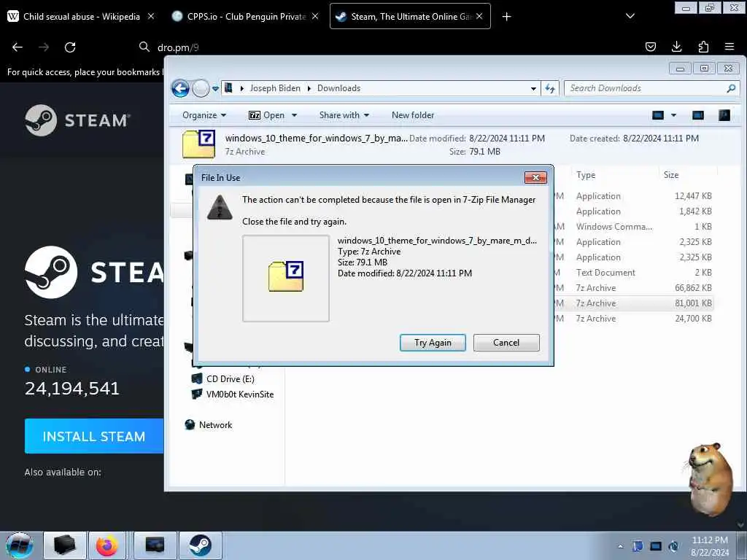Toggle the Explorer preview pane
This screenshot has height=560, width=747.
[698, 115]
